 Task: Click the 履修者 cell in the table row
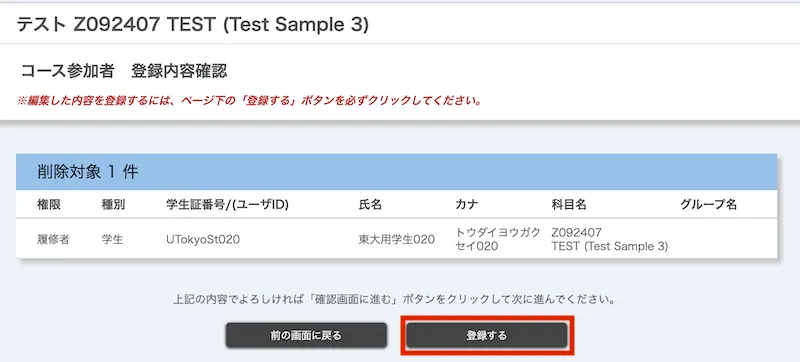[x=53, y=239]
